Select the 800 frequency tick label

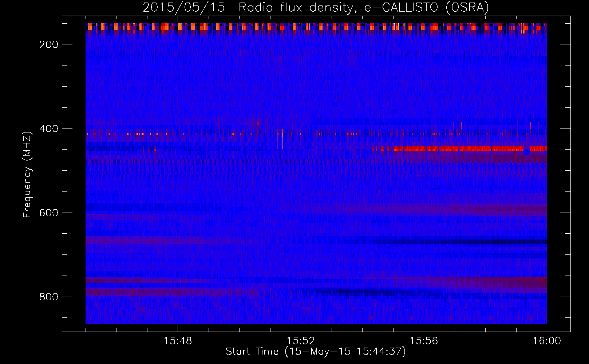click(49, 297)
